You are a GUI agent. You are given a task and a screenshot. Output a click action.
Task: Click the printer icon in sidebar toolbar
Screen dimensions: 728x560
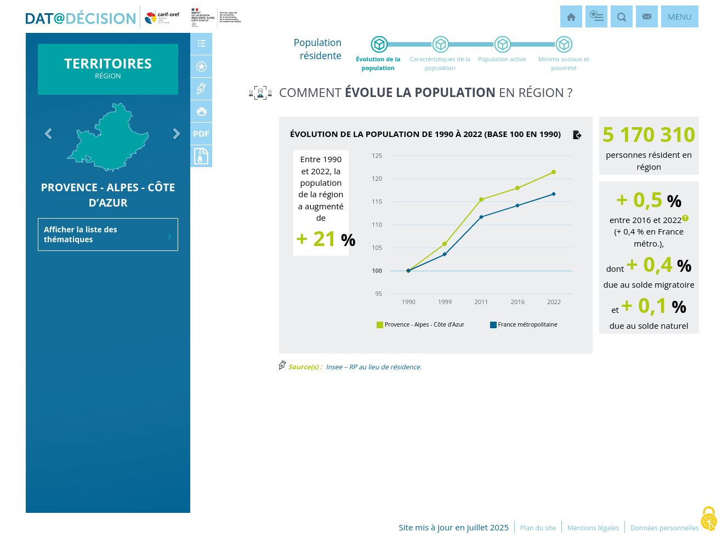pyautogui.click(x=201, y=111)
